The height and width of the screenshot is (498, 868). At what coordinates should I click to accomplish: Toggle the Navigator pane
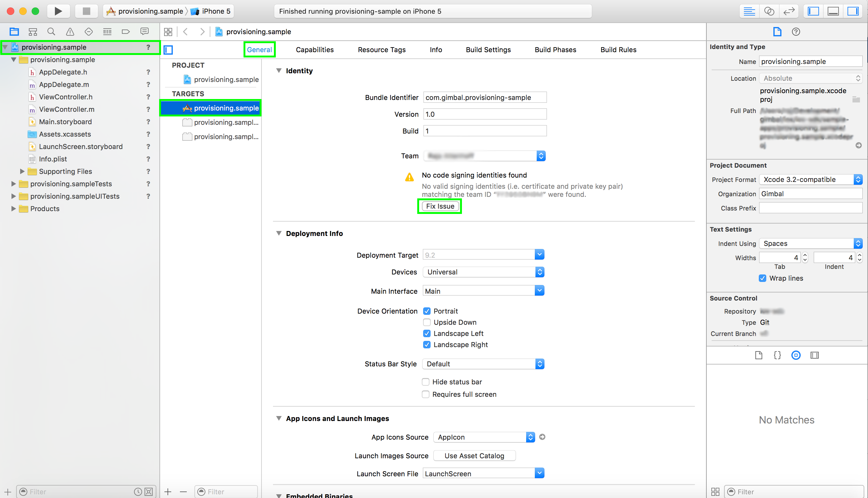coord(813,11)
